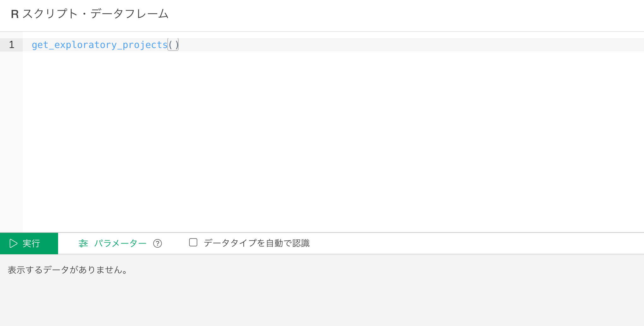The width and height of the screenshot is (644, 326).
Task: Click the blank toolbar space right of the checkbox label
Action: [474, 243]
